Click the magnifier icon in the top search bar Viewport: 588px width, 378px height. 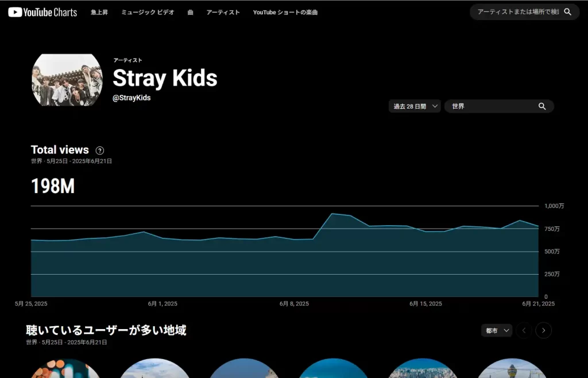pos(567,12)
